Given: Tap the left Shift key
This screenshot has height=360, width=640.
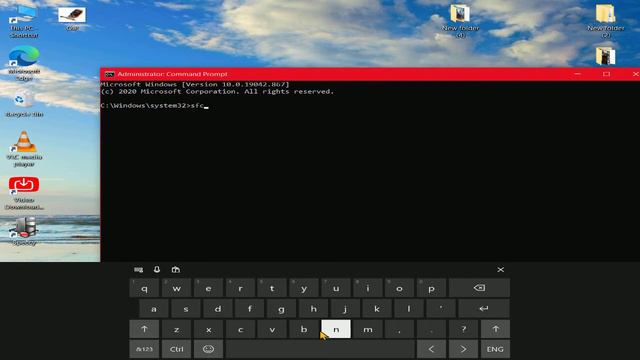Looking at the screenshot, I should tap(144, 329).
